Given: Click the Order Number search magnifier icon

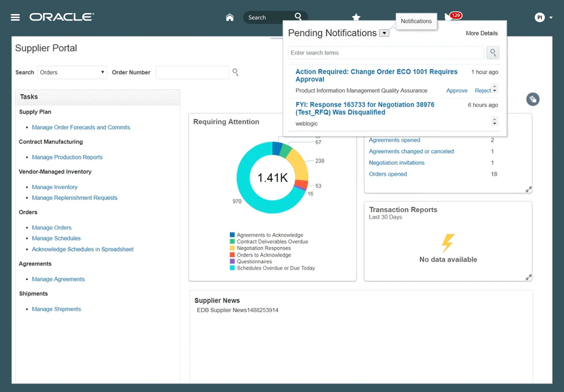Looking at the screenshot, I should pyautogui.click(x=235, y=72).
